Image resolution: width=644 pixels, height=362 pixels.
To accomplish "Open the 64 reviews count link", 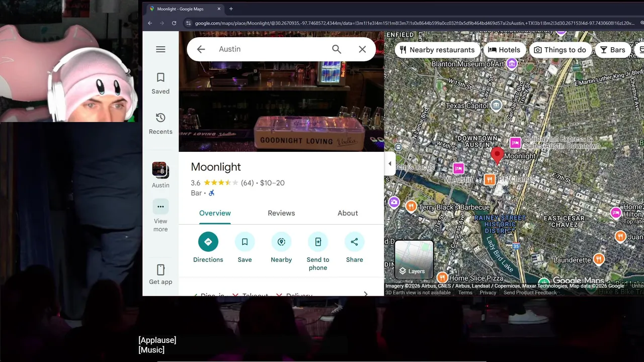I will [x=247, y=183].
